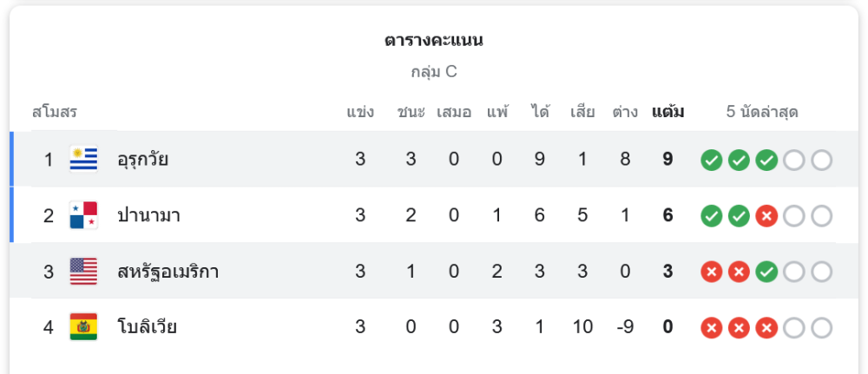This screenshot has width=868, height=374.
Task: Click the United States flag icon
Action: click(x=83, y=272)
